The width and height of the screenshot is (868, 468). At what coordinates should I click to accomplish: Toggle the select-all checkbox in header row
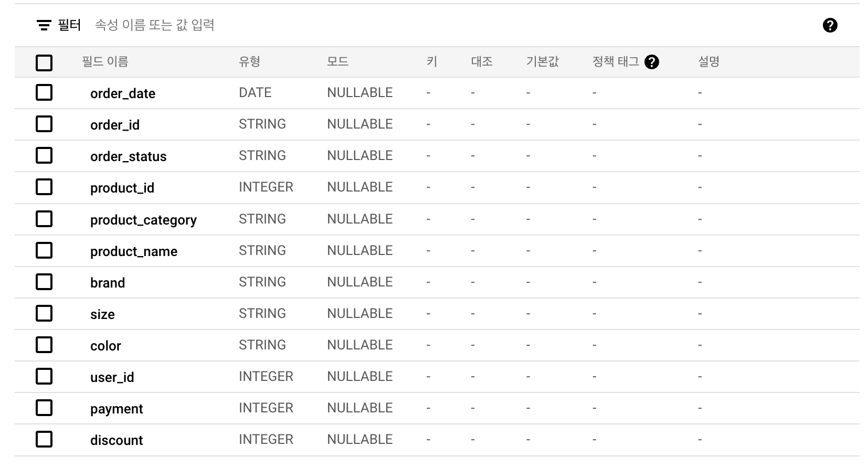[x=44, y=62]
